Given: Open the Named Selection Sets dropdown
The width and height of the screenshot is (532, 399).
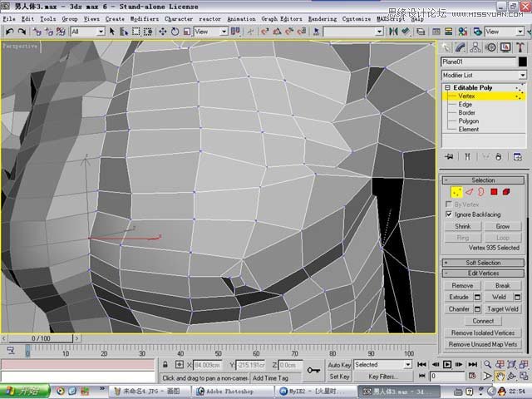Looking at the screenshot, I should coord(353,32).
